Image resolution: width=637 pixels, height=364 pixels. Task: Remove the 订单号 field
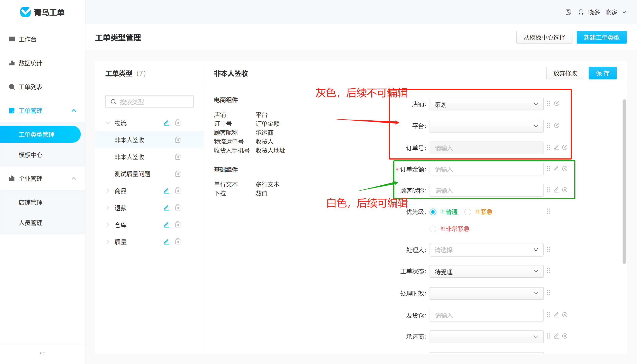click(x=565, y=148)
